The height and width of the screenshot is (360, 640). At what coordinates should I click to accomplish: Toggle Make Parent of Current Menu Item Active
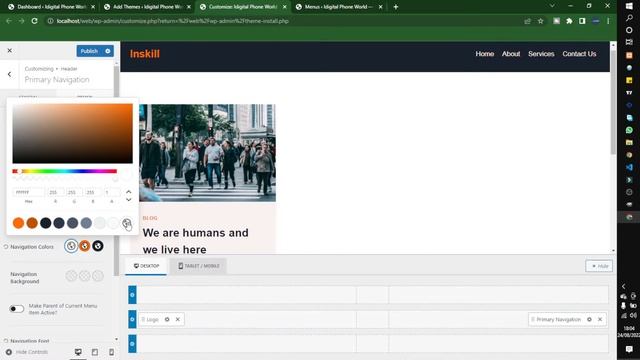[x=17, y=309]
